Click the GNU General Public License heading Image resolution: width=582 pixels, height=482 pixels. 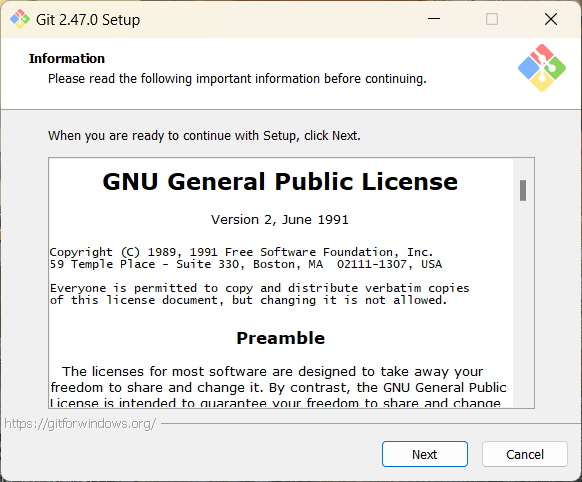tap(280, 182)
